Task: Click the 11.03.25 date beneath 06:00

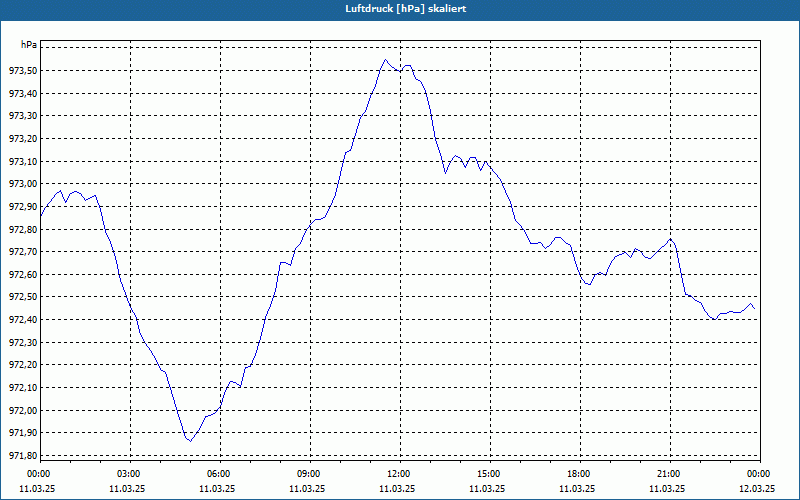Action: click(217, 488)
